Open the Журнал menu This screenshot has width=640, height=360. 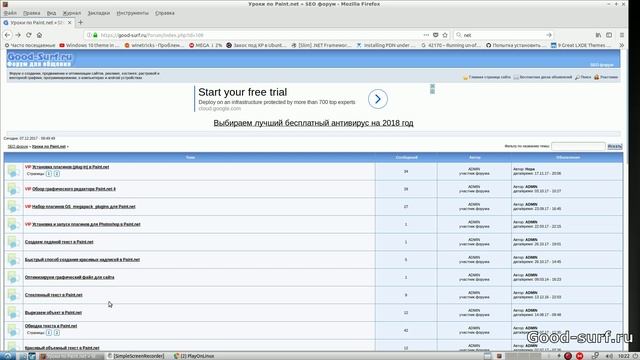tap(72, 13)
